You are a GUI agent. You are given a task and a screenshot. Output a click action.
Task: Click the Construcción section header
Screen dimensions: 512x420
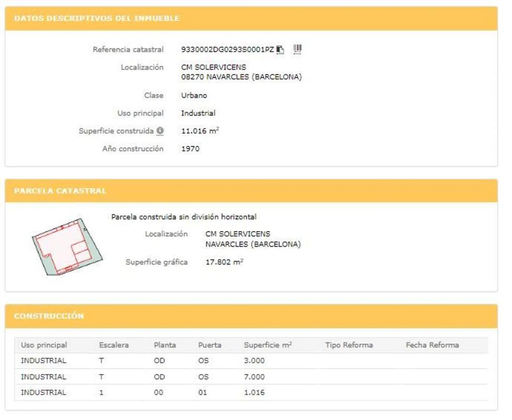click(49, 316)
